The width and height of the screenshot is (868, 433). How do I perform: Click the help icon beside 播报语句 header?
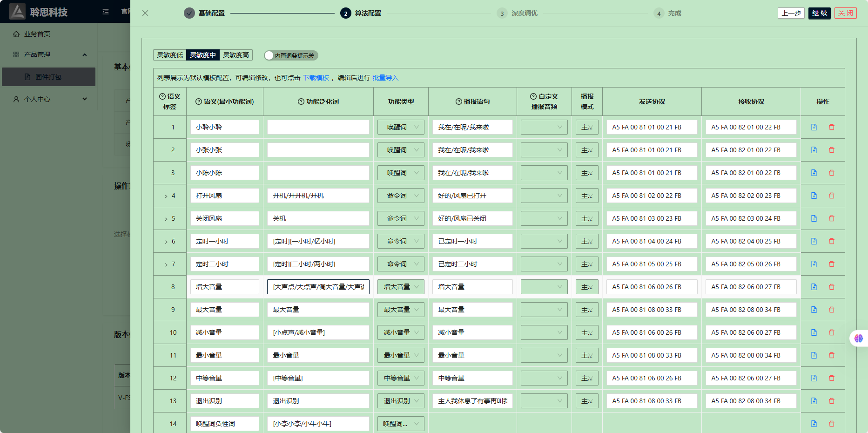pyautogui.click(x=458, y=101)
